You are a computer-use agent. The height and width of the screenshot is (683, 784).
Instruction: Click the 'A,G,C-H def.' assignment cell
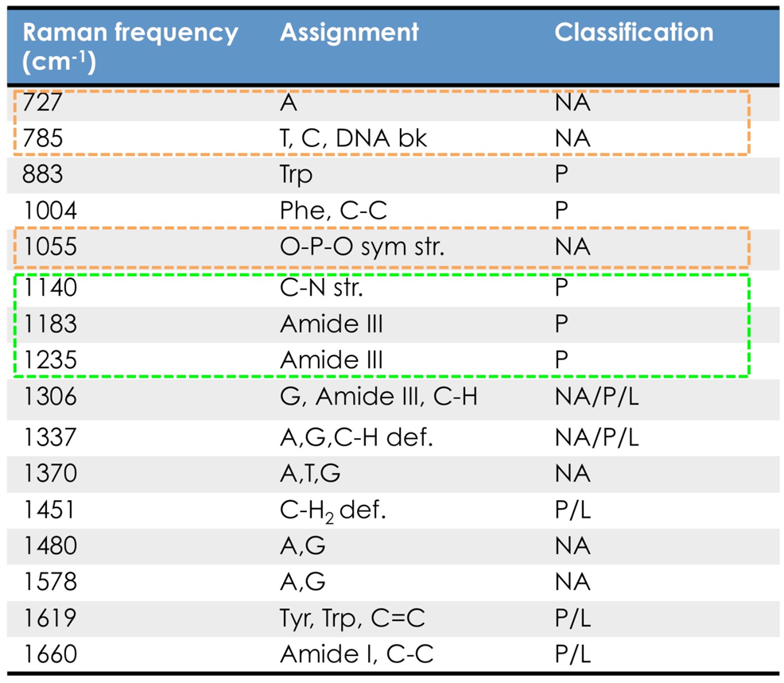click(x=355, y=437)
